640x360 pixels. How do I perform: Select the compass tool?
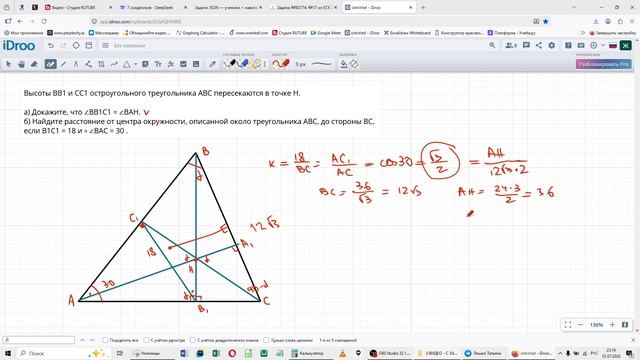coord(76,64)
